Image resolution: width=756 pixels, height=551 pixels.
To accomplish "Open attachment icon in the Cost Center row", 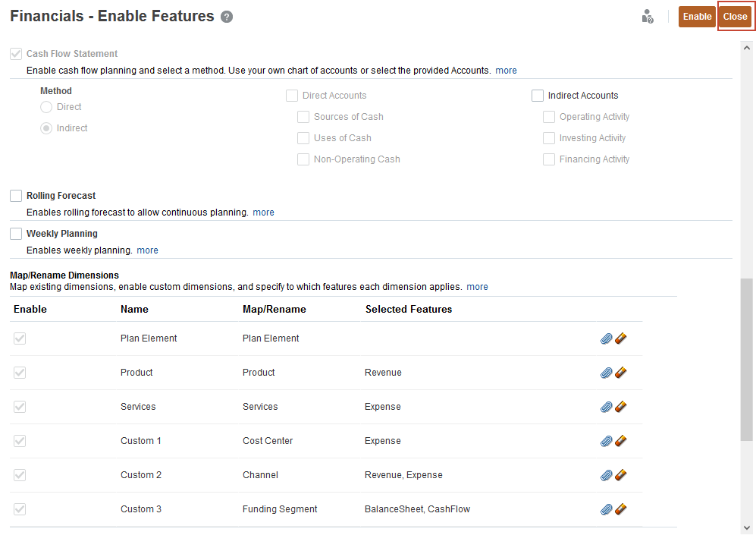I will [606, 440].
